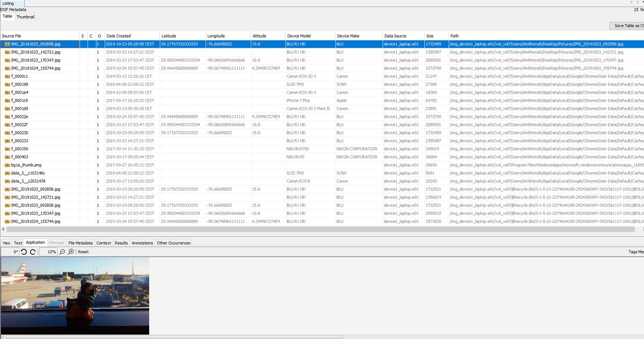Sort table by Device Model column

(x=298, y=36)
